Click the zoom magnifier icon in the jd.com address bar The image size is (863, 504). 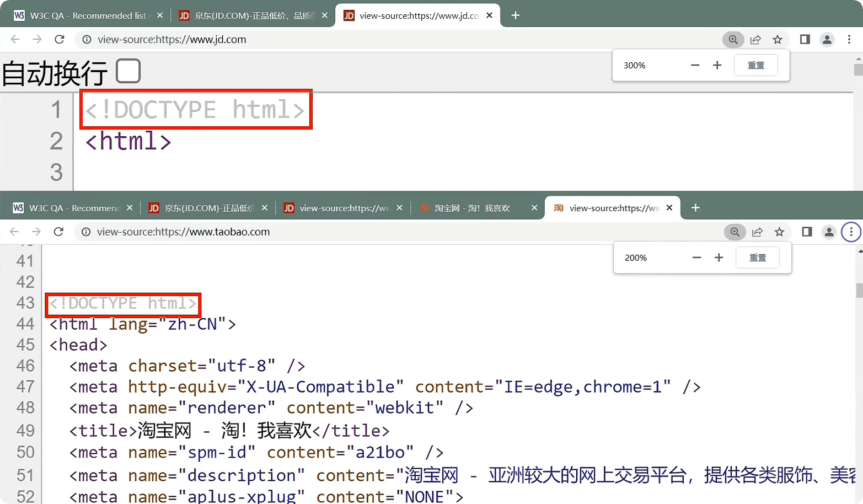point(733,39)
